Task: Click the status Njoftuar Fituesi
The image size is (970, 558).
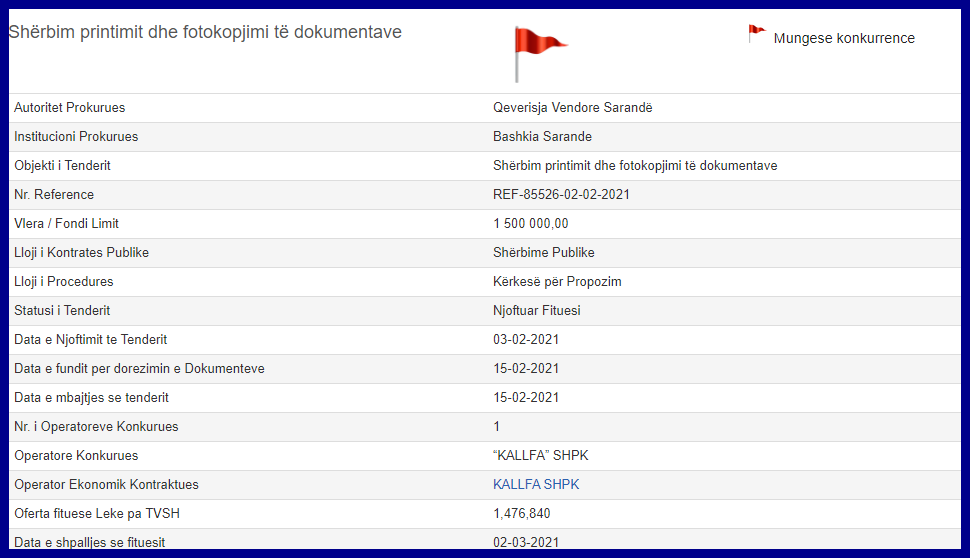Action: click(x=536, y=311)
